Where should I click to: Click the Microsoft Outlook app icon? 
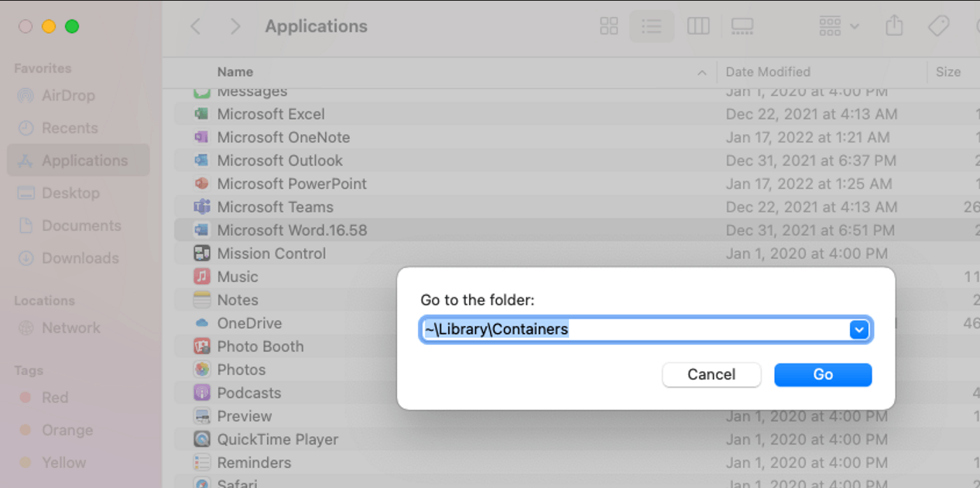pyautogui.click(x=202, y=160)
